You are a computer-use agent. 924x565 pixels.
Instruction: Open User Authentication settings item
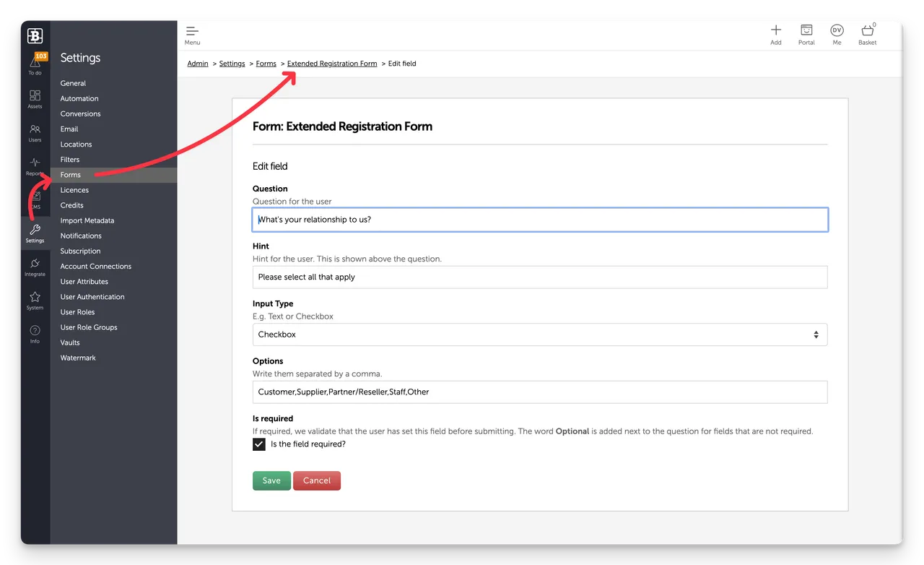[x=92, y=296]
